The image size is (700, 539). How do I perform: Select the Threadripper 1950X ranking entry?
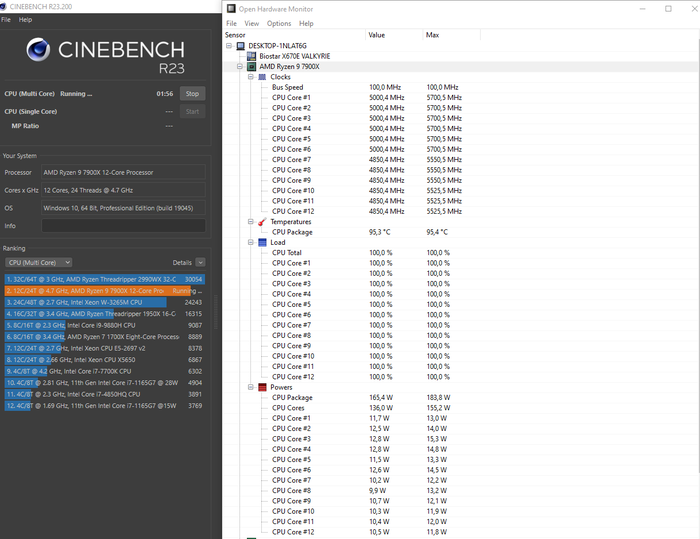pos(104,313)
